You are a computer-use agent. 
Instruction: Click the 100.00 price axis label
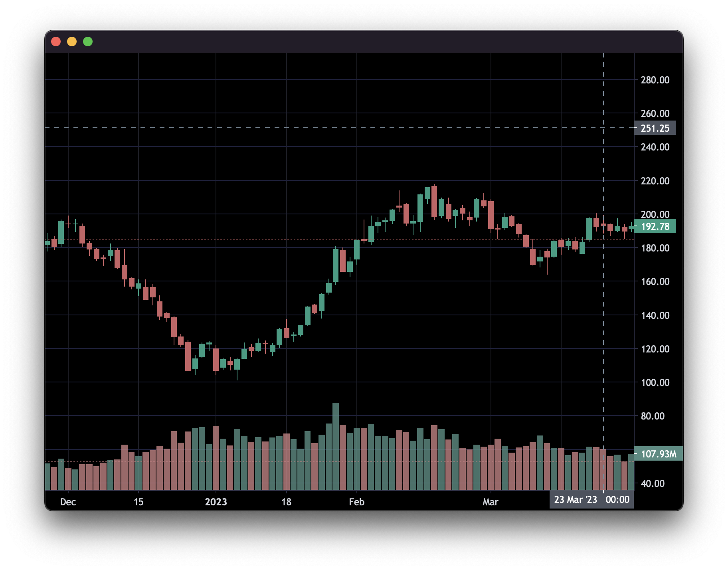[655, 382]
